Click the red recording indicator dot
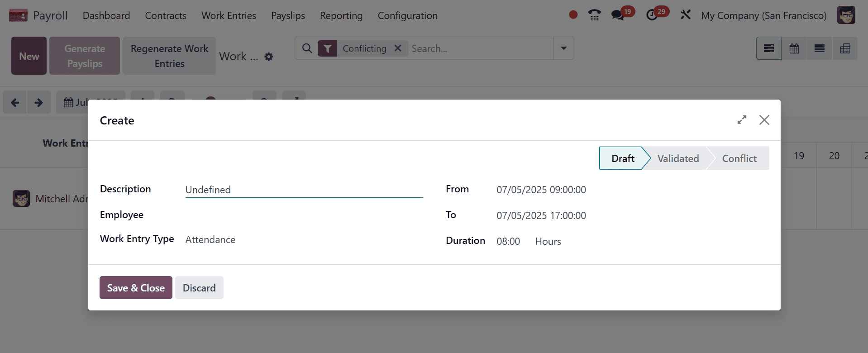The image size is (868, 353). [573, 15]
